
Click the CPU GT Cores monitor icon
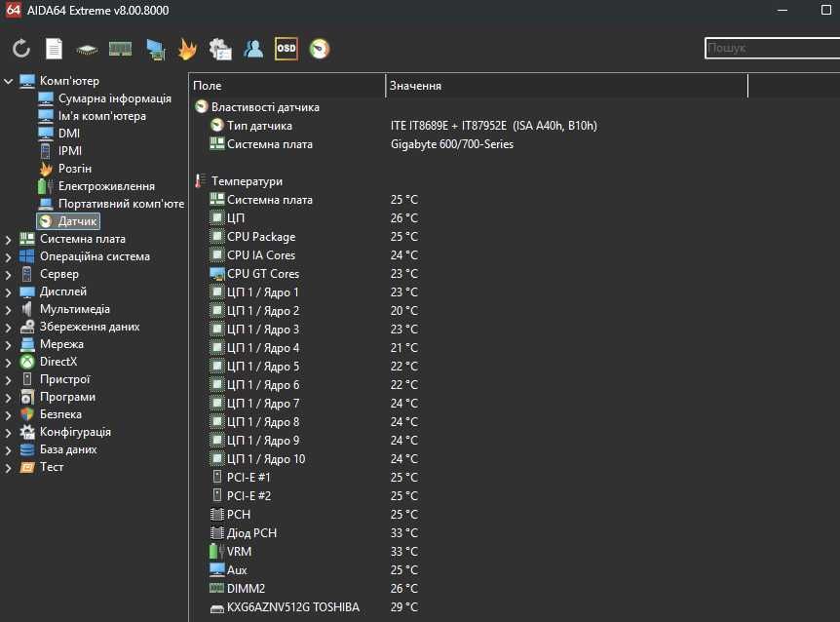coord(217,274)
